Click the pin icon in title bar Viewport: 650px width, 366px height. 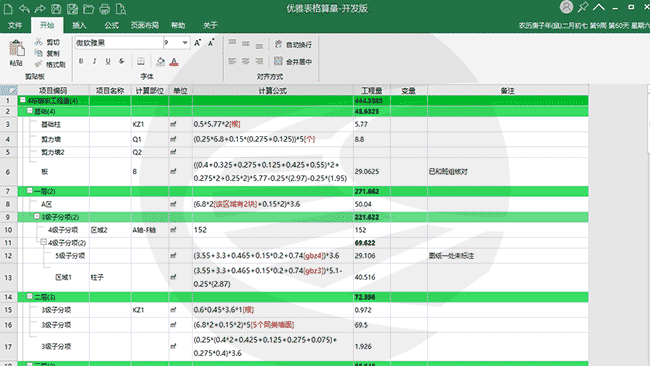click(583, 7)
